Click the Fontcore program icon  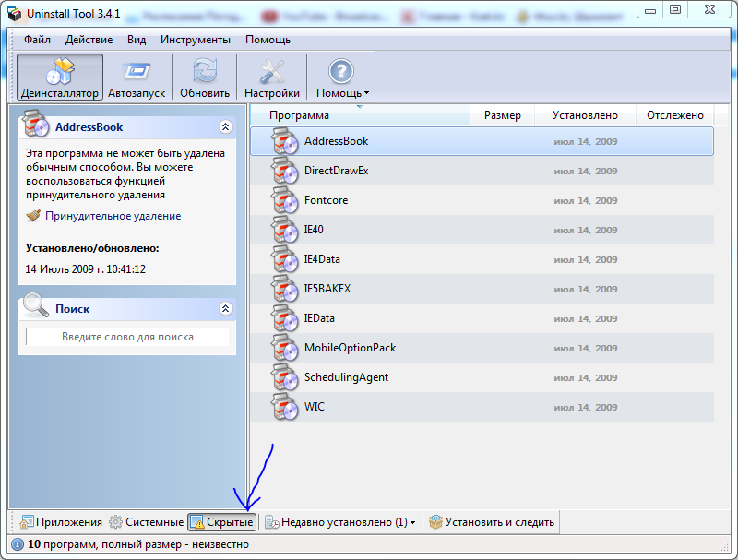click(x=285, y=200)
